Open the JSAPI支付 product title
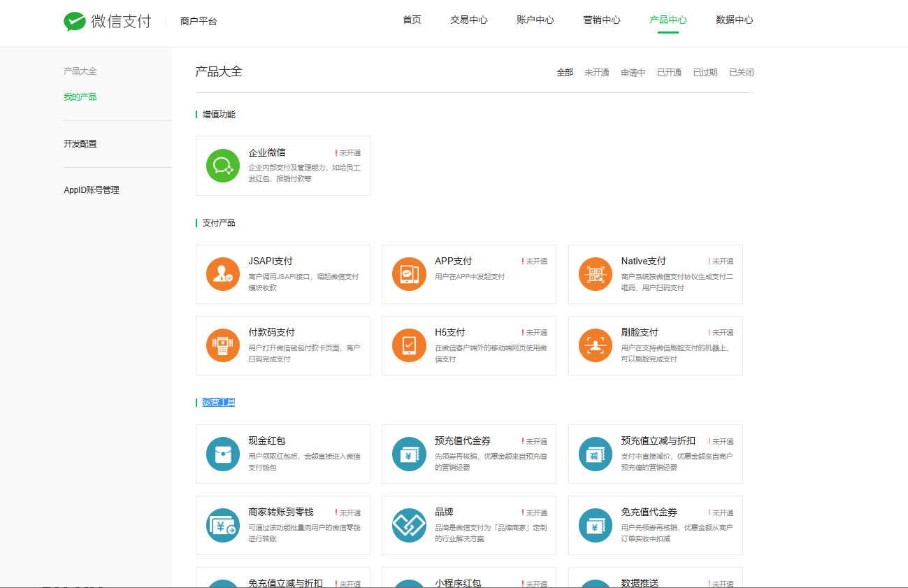908x588 pixels. point(271,261)
